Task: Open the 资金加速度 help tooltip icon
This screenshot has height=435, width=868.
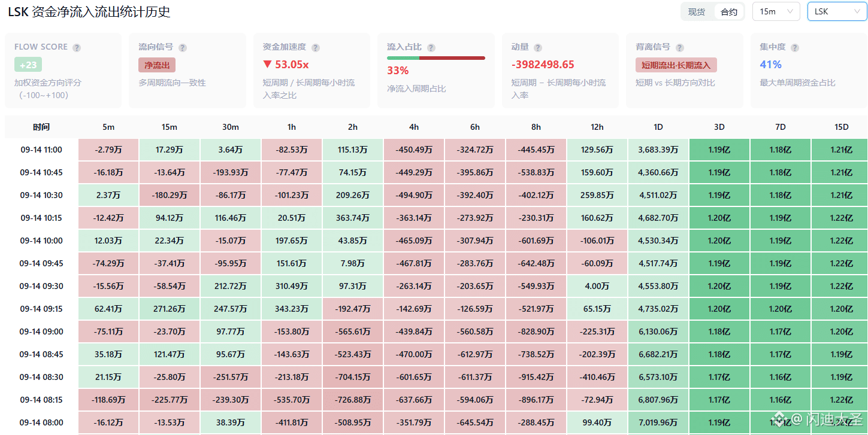Action: point(316,48)
